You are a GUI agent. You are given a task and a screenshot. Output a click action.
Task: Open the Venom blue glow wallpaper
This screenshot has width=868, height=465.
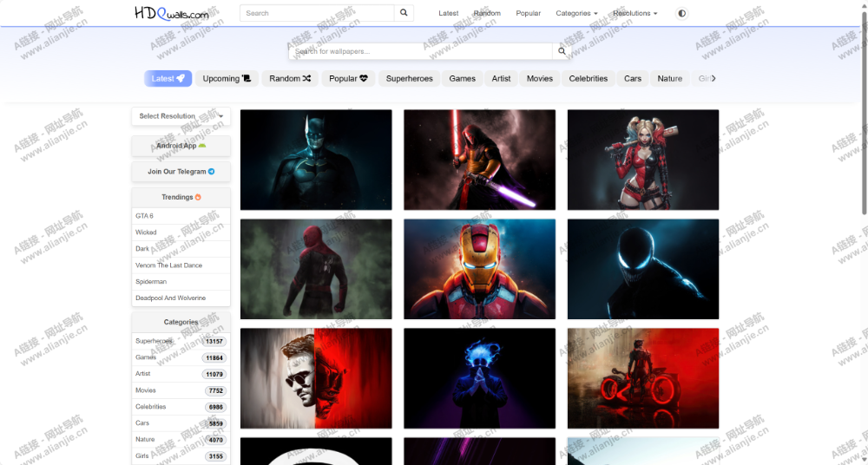tap(643, 269)
